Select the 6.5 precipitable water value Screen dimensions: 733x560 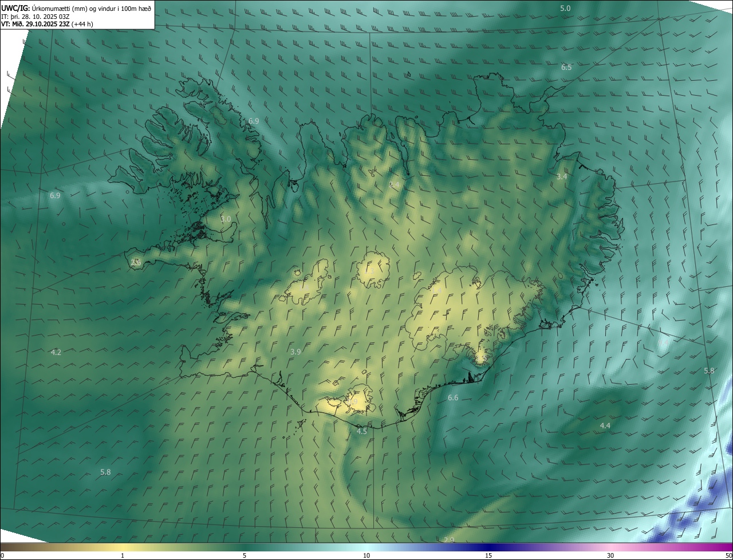pos(566,68)
